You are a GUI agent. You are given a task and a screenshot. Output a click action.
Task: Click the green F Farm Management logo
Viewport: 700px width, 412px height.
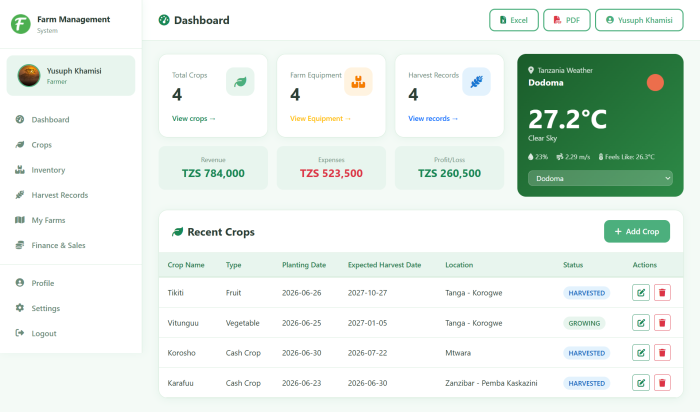pyautogui.click(x=21, y=24)
